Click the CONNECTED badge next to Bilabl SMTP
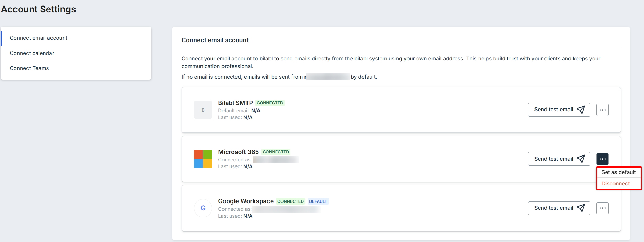Viewport: 644px width, 242px height. point(270,103)
